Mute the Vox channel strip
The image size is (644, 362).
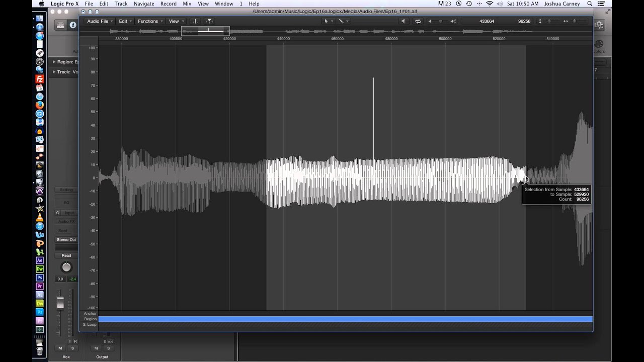tap(60, 348)
